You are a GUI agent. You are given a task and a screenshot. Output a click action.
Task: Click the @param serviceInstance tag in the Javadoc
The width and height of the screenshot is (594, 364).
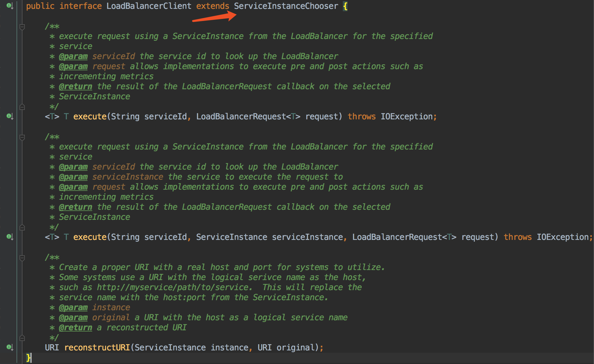(73, 177)
